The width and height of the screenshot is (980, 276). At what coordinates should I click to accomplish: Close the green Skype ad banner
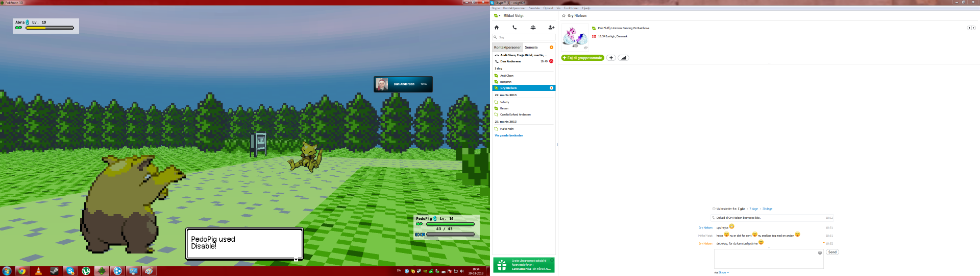[x=552, y=260]
